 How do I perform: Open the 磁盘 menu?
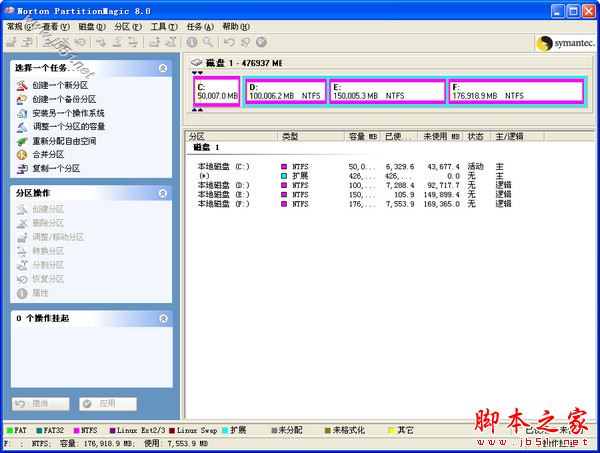click(x=92, y=27)
